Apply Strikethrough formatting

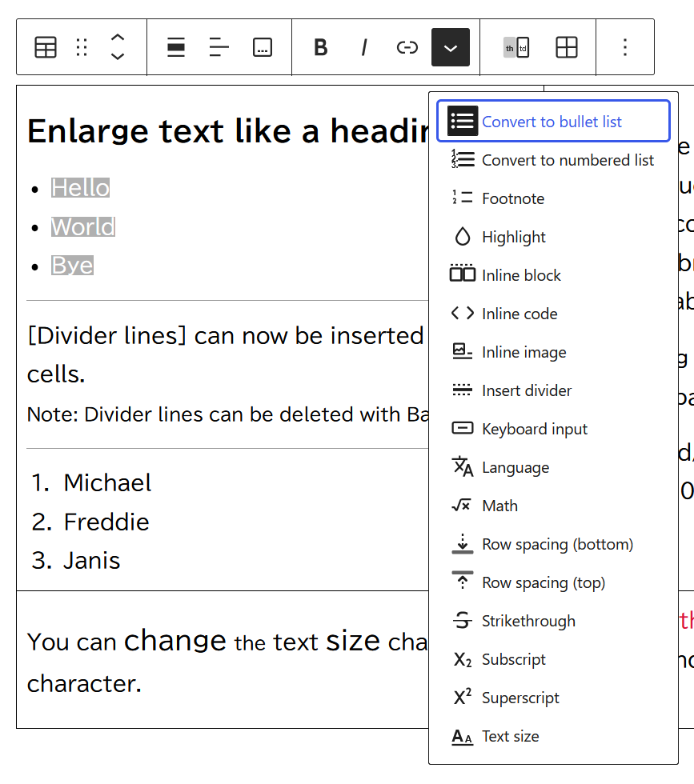click(x=553, y=621)
